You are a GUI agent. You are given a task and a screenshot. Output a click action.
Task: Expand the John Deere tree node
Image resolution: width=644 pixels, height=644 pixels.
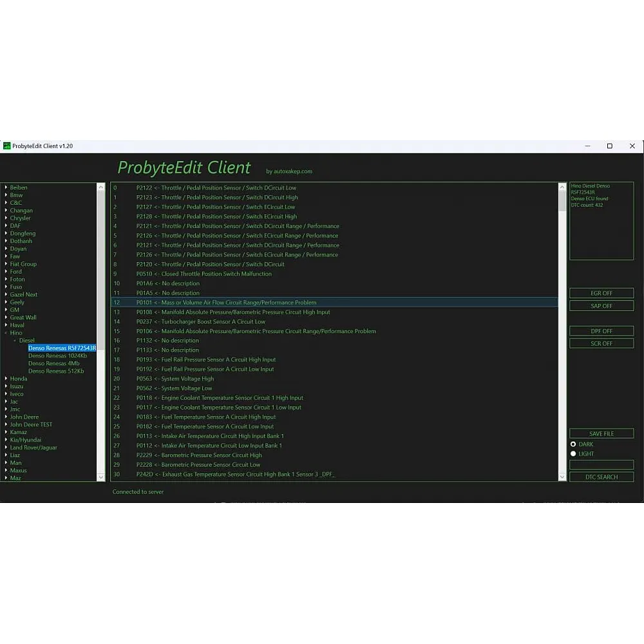(x=6, y=417)
